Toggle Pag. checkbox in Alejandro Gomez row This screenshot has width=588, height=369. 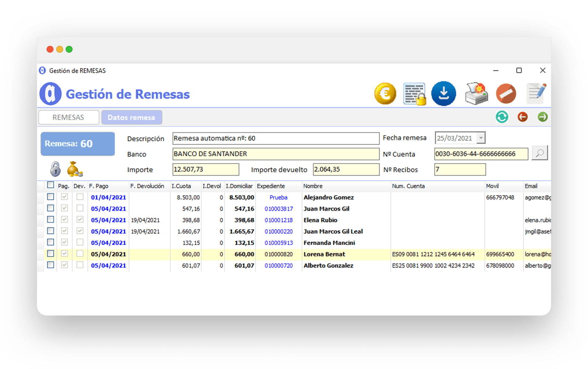(64, 197)
